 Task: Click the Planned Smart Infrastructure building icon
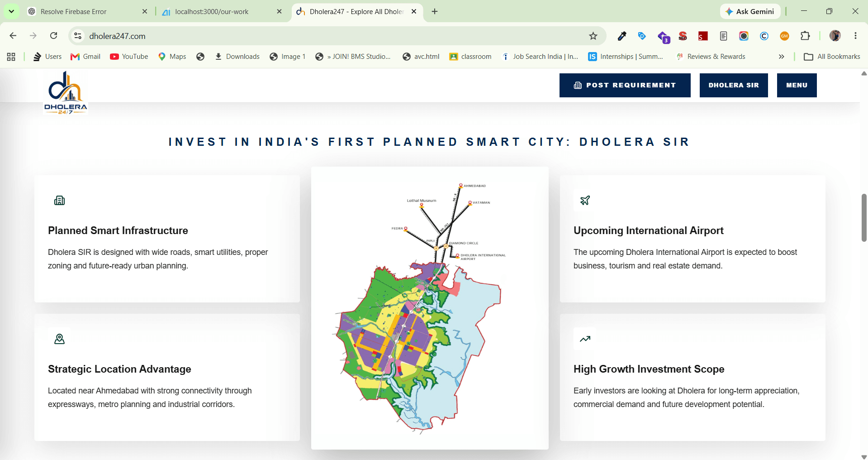(x=60, y=201)
